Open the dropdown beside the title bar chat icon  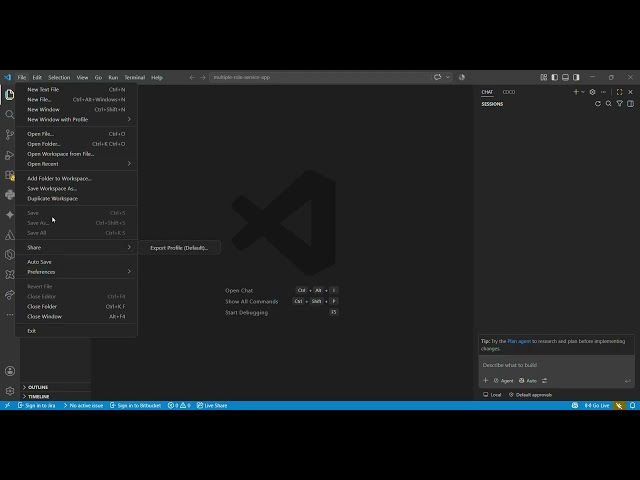[448, 77]
